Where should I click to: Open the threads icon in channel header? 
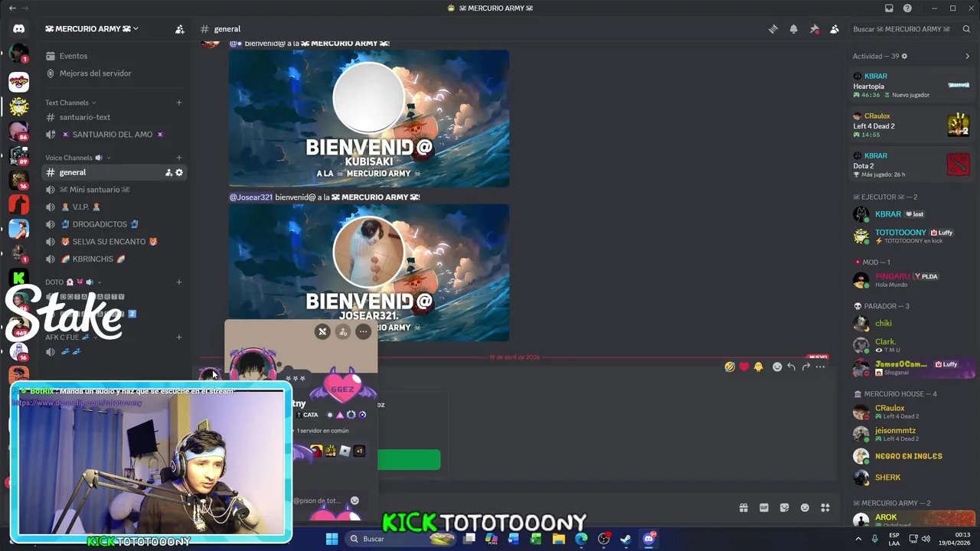tap(773, 29)
